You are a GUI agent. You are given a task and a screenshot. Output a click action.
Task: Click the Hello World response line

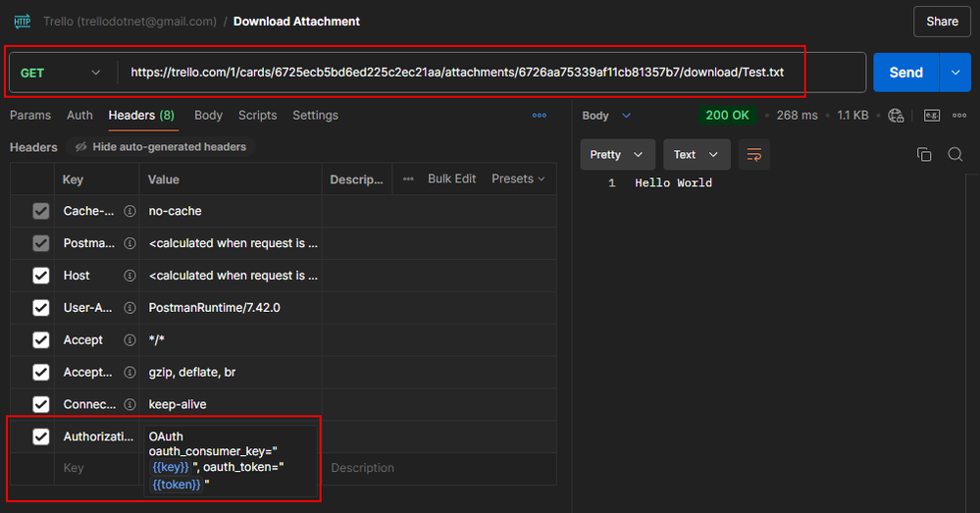673,183
